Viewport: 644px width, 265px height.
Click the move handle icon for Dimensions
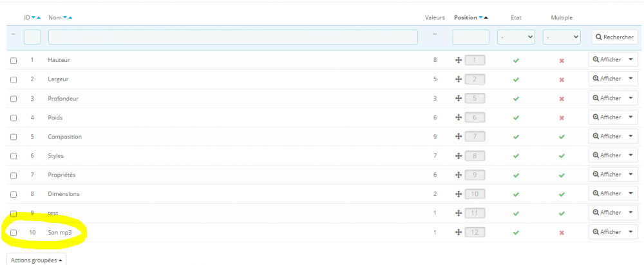click(x=459, y=194)
